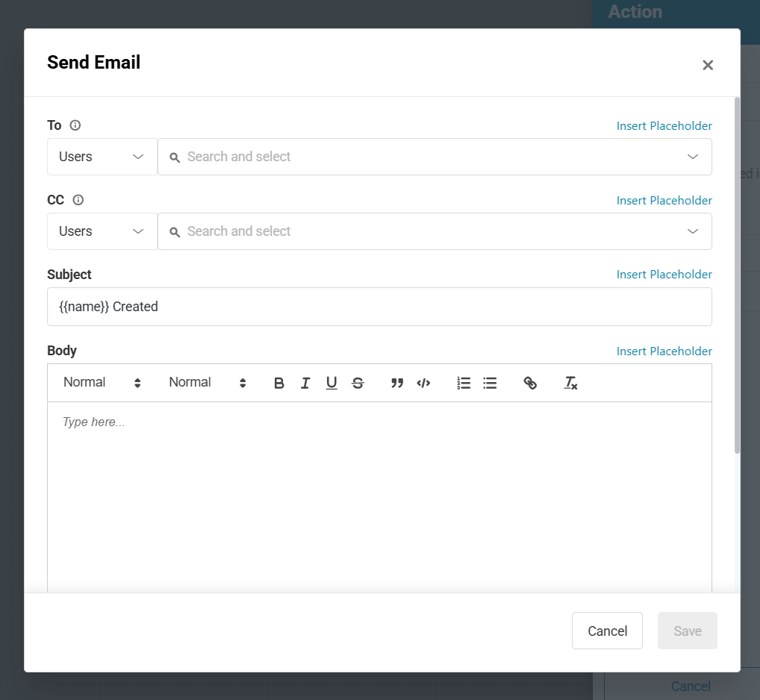
Task: Click the Save button
Action: click(688, 631)
